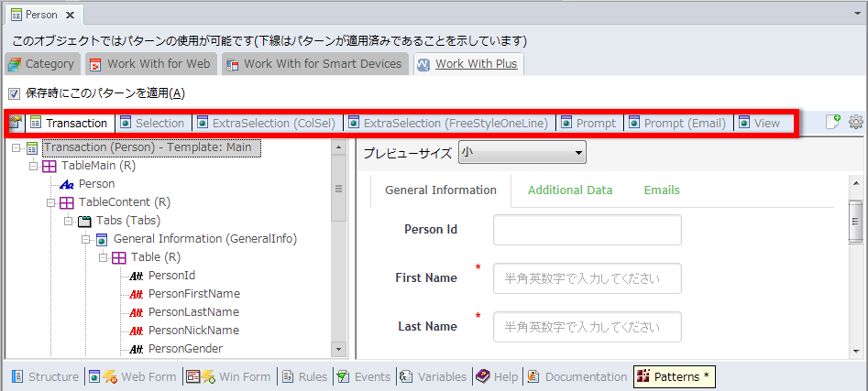This screenshot has width=868, height=391.
Task: Collapse the General Information (GeneralInfo) node
Action: tap(86, 239)
